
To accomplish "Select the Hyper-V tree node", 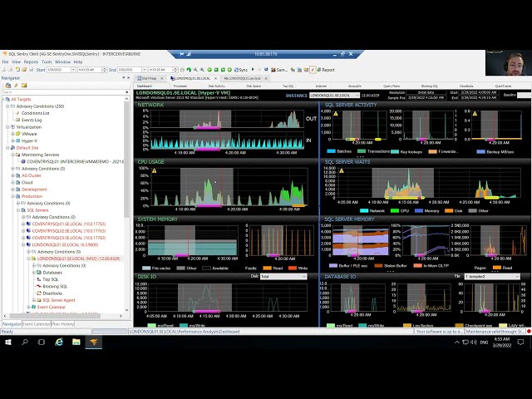I will (29, 140).
